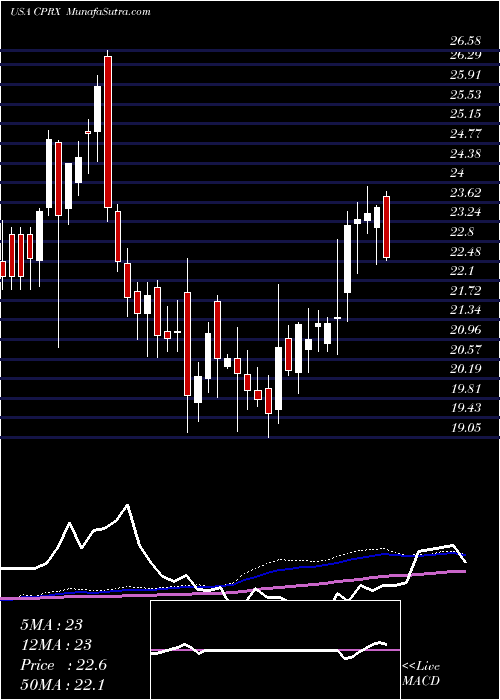Click the 20.96 price axis label

[466, 330]
